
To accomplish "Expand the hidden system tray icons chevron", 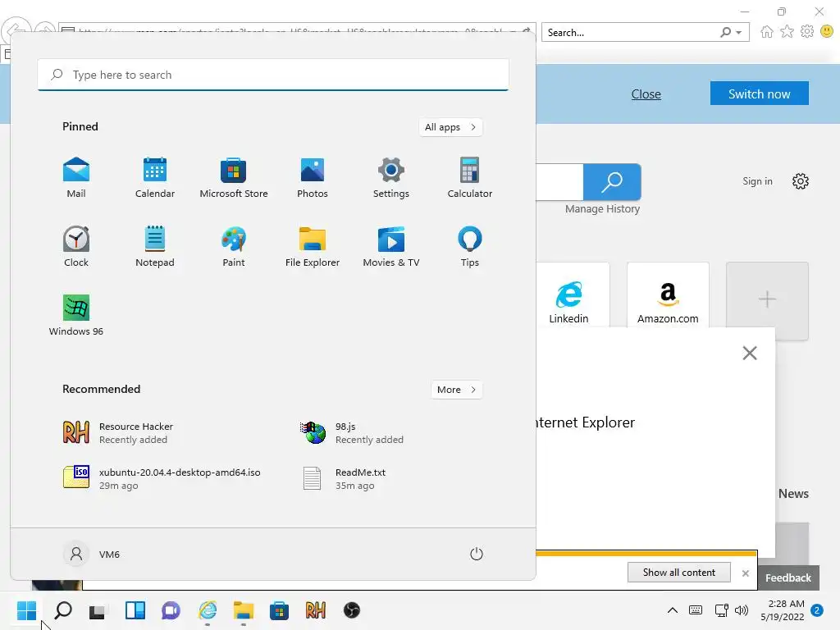I will [673, 610].
